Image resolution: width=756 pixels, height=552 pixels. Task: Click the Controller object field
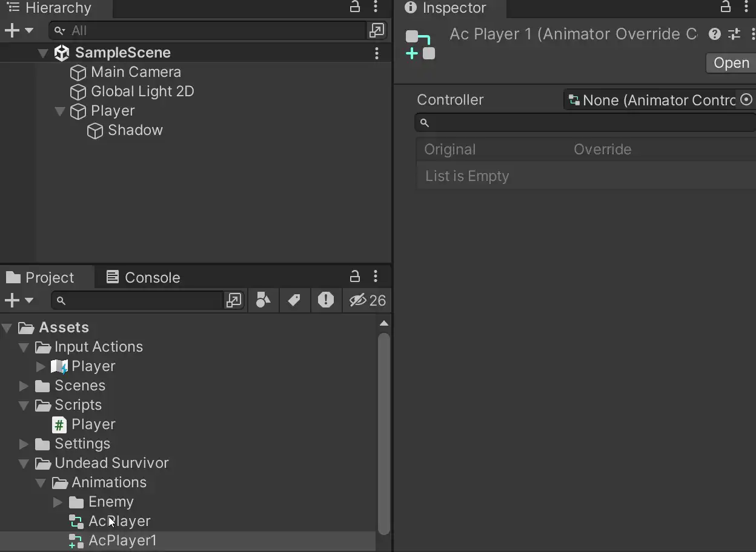660,100
